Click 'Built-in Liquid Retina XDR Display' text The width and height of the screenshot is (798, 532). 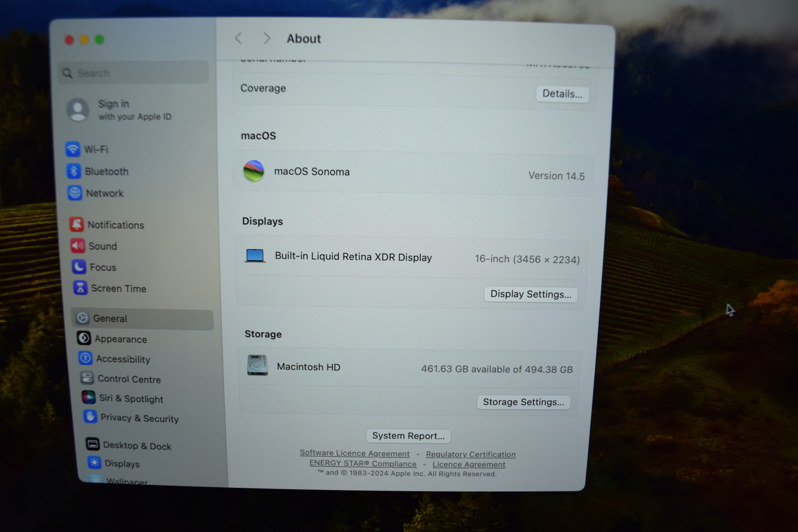click(x=353, y=257)
